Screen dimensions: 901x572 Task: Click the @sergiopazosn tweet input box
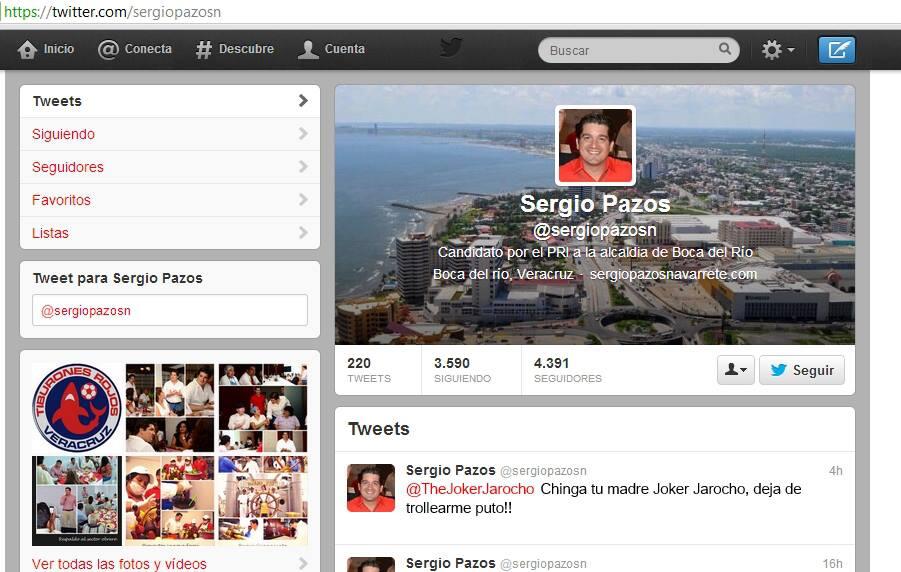pyautogui.click(x=170, y=310)
